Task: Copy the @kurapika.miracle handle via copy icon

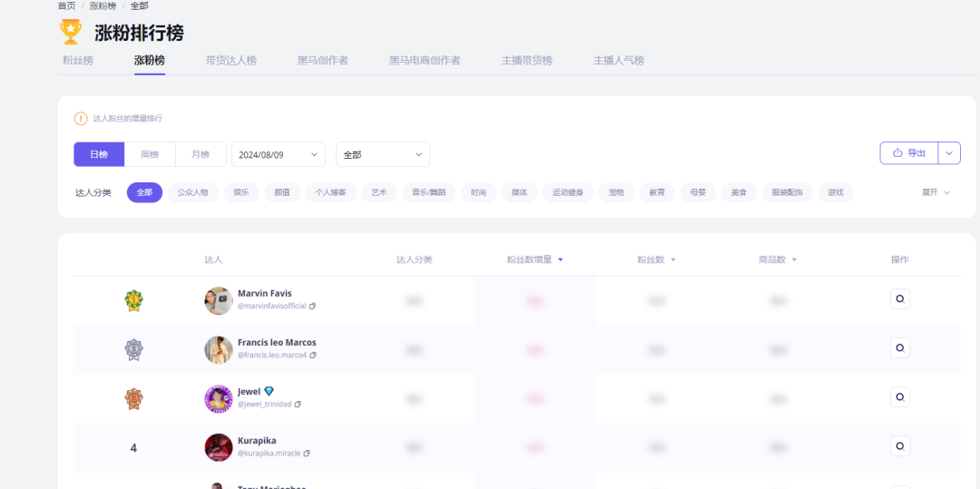Action: pos(307,453)
